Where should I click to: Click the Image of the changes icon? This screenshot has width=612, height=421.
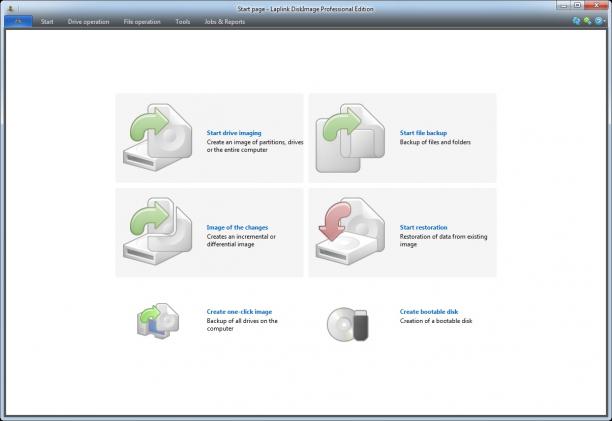(158, 231)
